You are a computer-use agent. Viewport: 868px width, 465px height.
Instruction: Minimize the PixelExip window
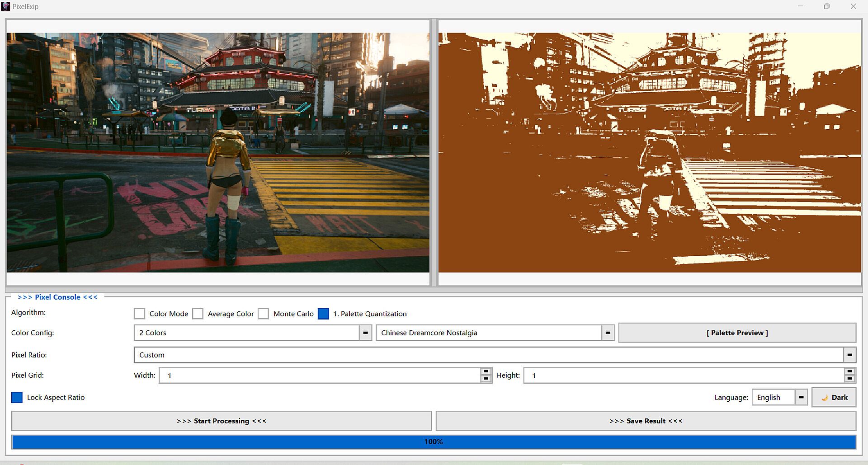click(x=801, y=6)
